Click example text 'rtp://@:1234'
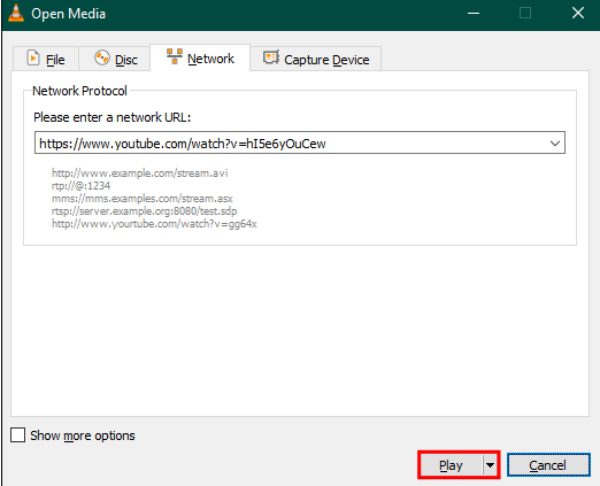This screenshot has width=600, height=486. click(81, 186)
